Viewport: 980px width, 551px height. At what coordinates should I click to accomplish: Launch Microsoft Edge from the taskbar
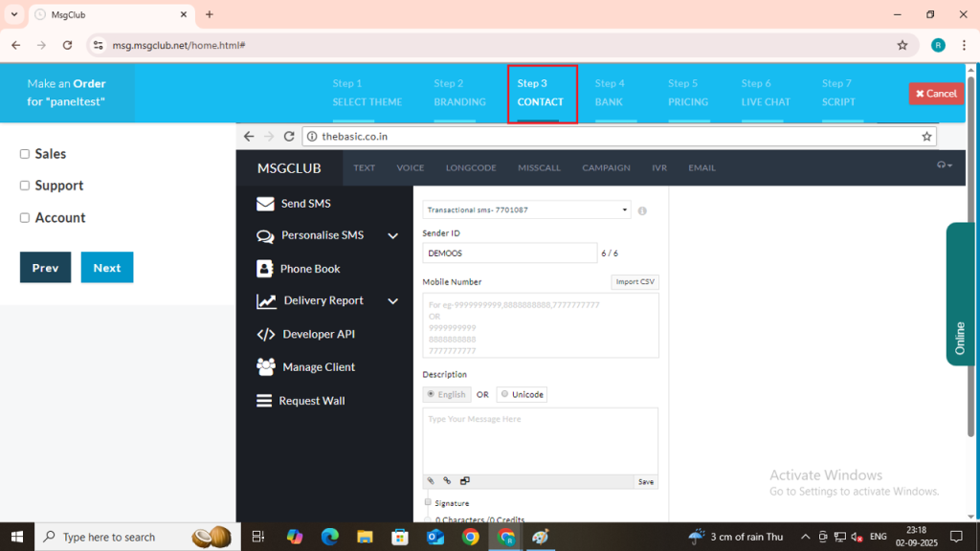pos(329,537)
